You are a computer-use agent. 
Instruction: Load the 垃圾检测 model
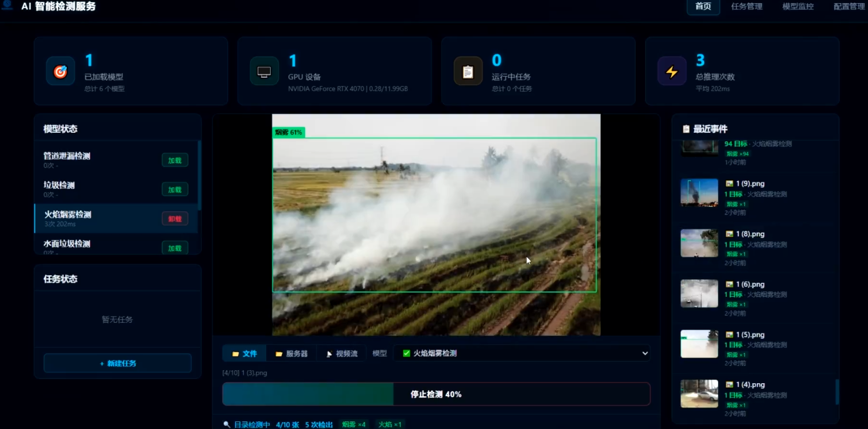tap(175, 189)
